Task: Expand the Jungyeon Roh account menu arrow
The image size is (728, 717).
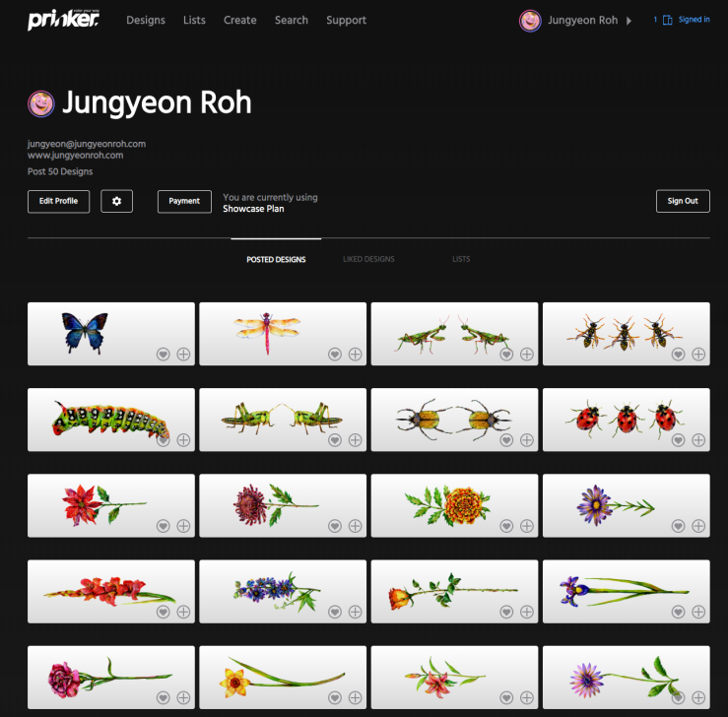Action: tap(629, 21)
